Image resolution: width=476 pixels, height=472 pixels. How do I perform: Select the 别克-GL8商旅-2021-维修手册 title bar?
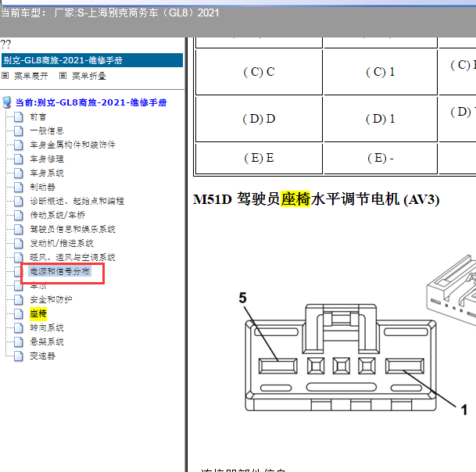coord(92,60)
